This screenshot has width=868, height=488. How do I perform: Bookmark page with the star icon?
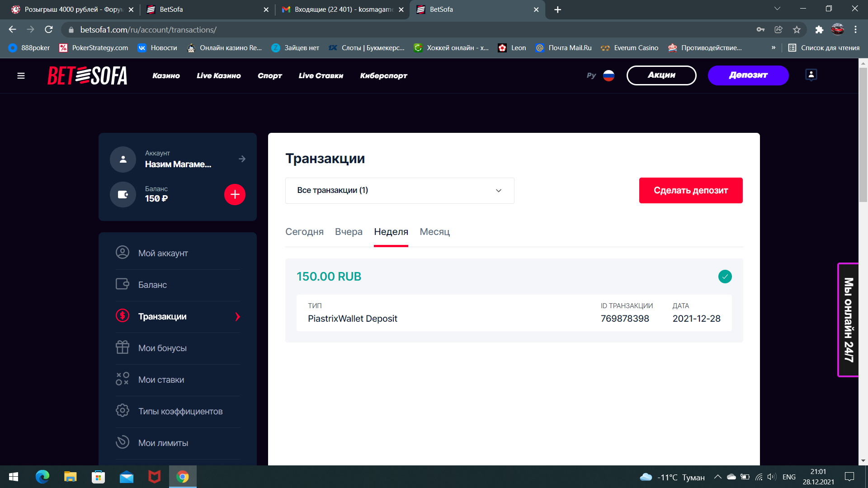(x=797, y=30)
